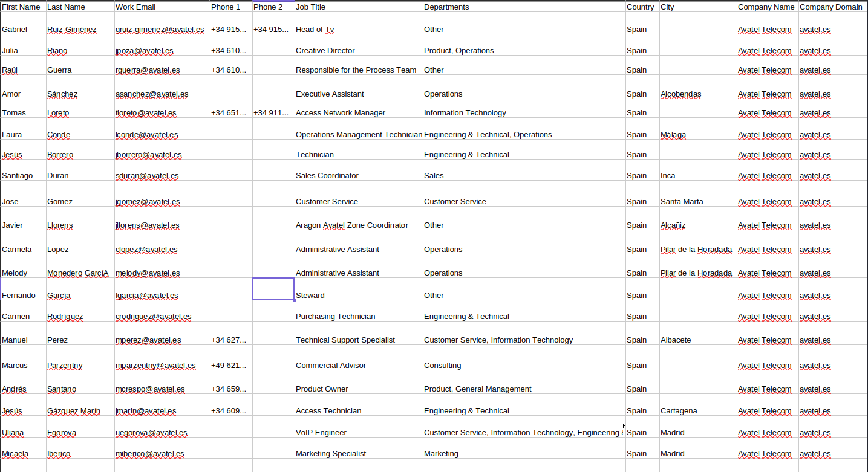
Task: Click the Ruiz-Giménez last name cell
Action: [80, 24]
